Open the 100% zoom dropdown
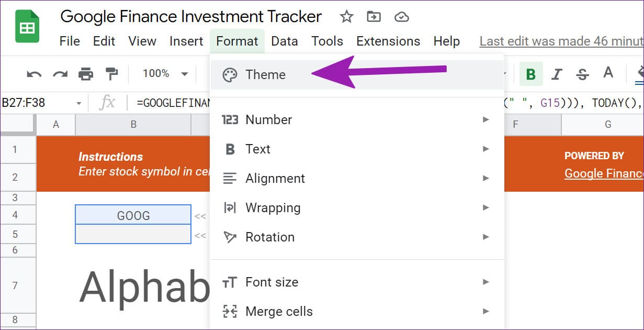Screen dimensions: 644x330 click(165, 74)
